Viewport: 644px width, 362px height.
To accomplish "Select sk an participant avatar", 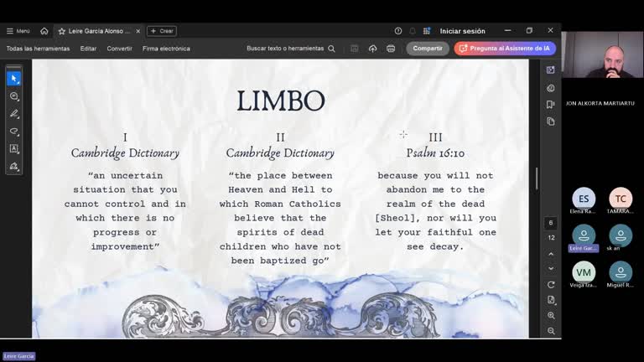I will pyautogui.click(x=621, y=235).
